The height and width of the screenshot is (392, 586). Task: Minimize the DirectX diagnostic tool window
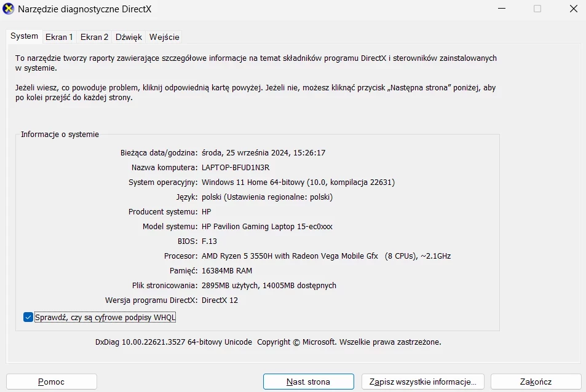click(x=502, y=9)
